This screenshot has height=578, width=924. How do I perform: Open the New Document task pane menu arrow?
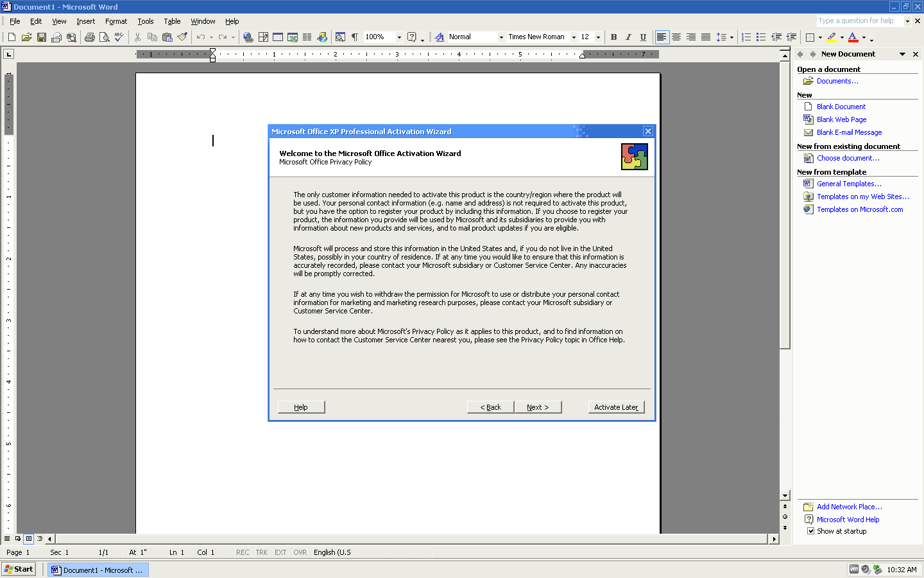902,54
